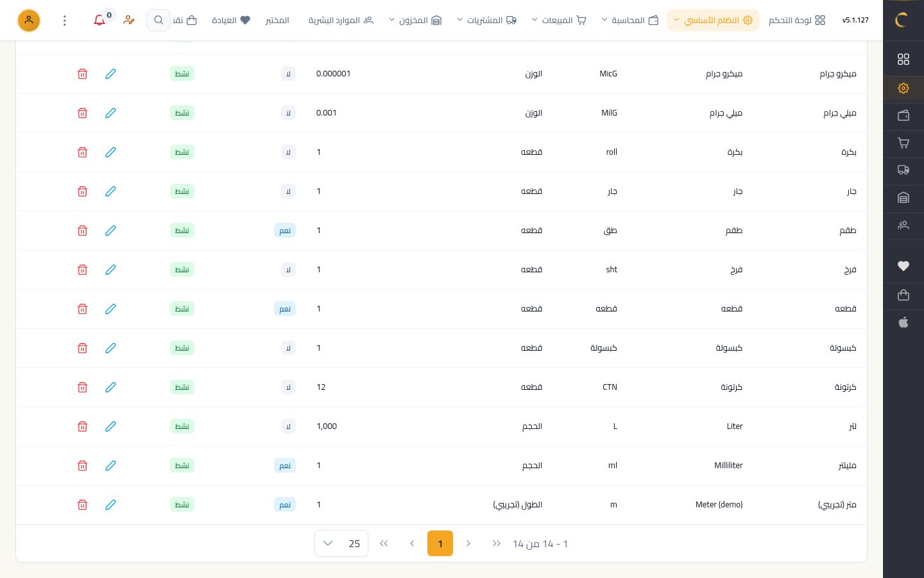This screenshot has width=924, height=578.
Task: Open the user profile avatar
Action: tap(29, 21)
